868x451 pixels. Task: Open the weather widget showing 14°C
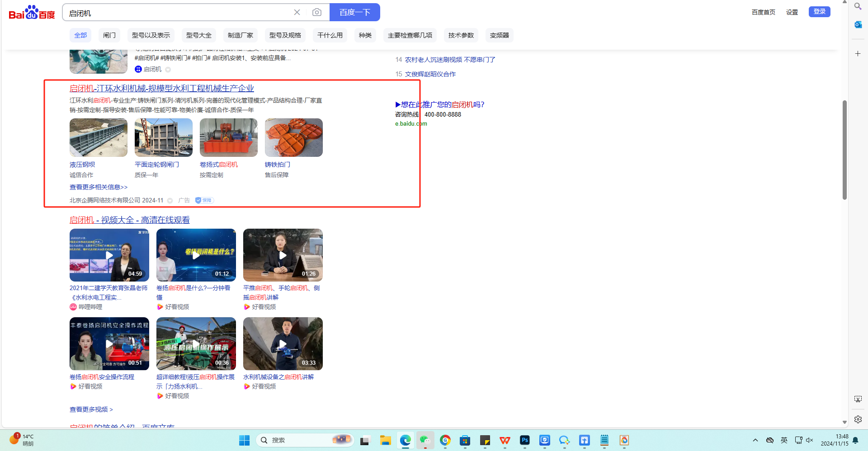(x=22, y=440)
